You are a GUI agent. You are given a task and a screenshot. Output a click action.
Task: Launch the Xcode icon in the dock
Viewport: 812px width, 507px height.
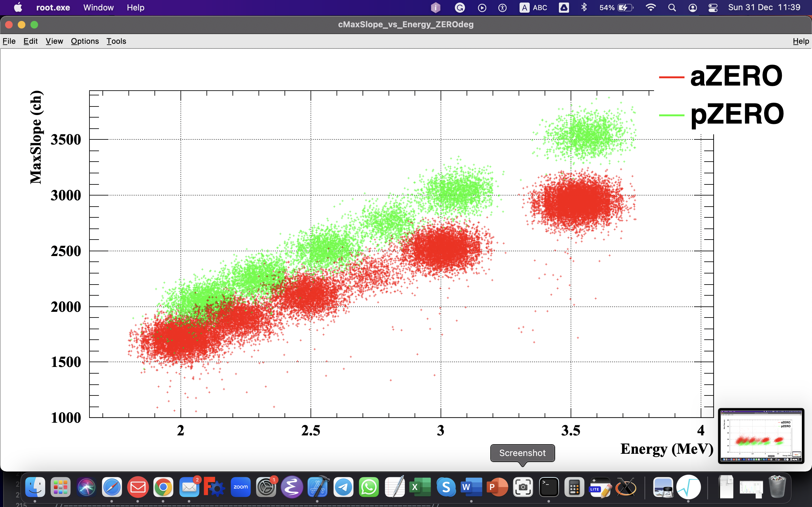pyautogui.click(x=318, y=487)
